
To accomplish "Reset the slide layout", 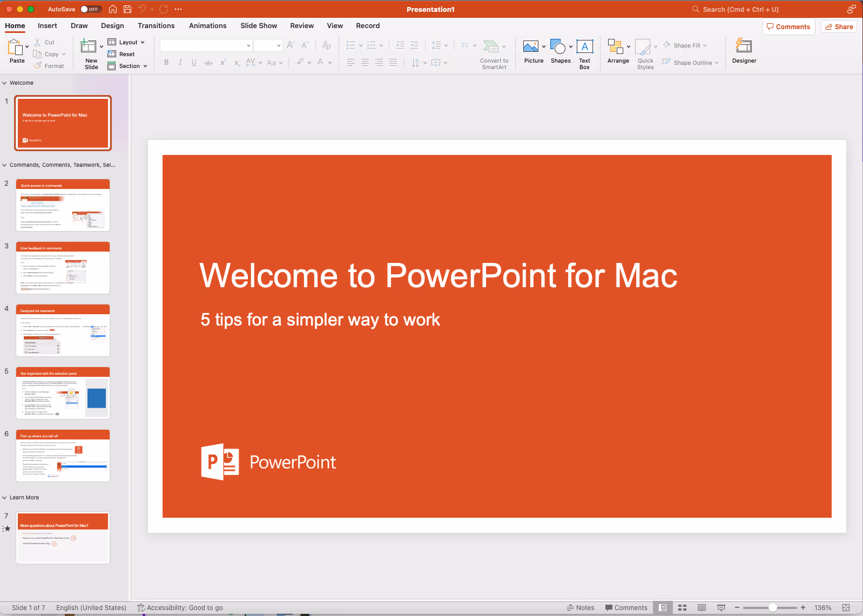I will coord(121,54).
